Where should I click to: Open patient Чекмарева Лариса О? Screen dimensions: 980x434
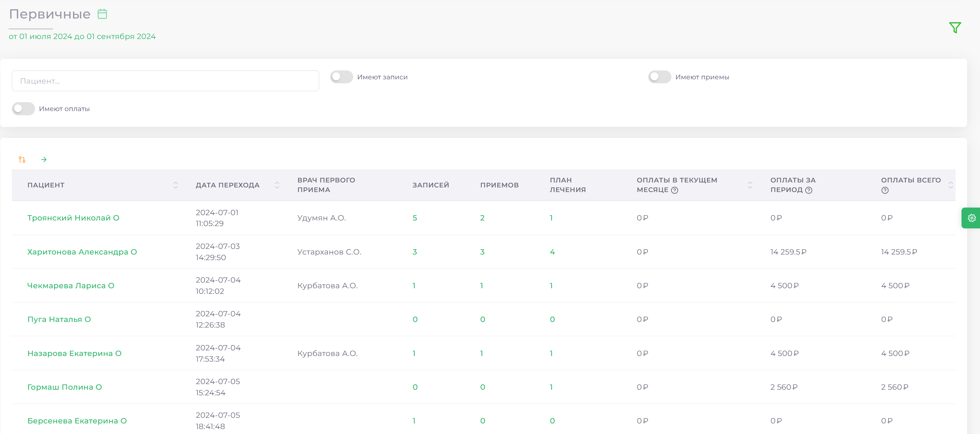pos(71,286)
